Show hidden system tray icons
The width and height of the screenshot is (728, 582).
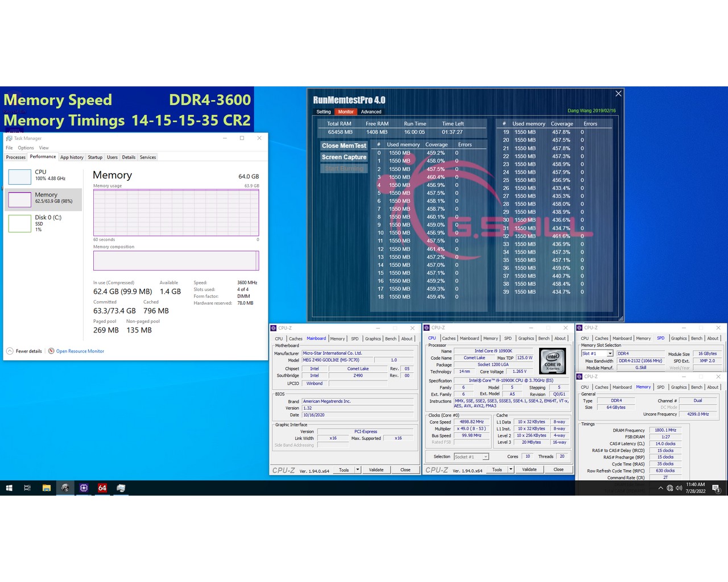click(660, 488)
